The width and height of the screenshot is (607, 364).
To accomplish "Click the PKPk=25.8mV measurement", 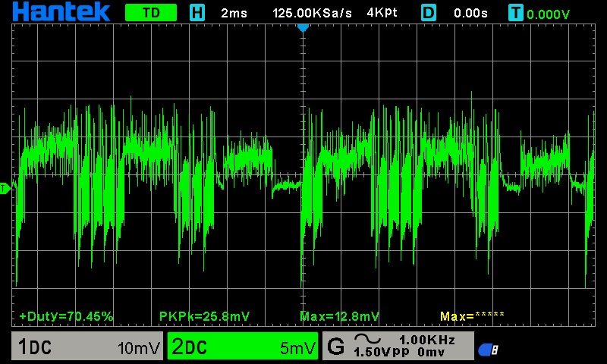I will pos(204,316).
